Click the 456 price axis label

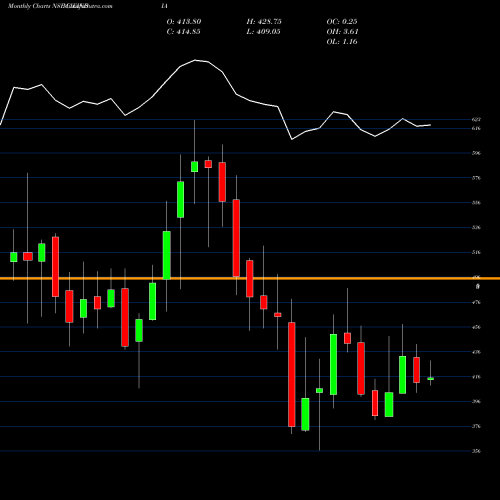[x=476, y=327]
